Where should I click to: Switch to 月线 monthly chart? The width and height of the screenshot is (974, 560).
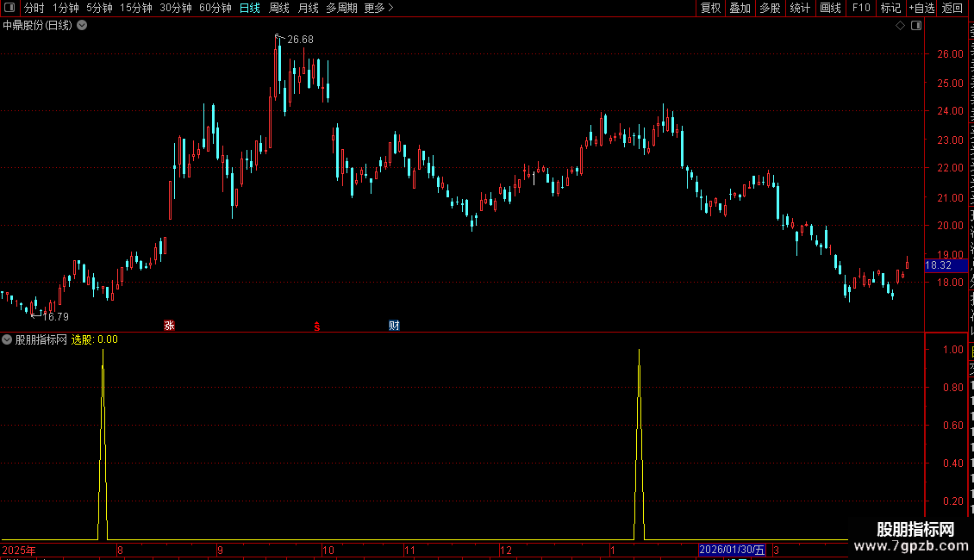pyautogui.click(x=308, y=8)
